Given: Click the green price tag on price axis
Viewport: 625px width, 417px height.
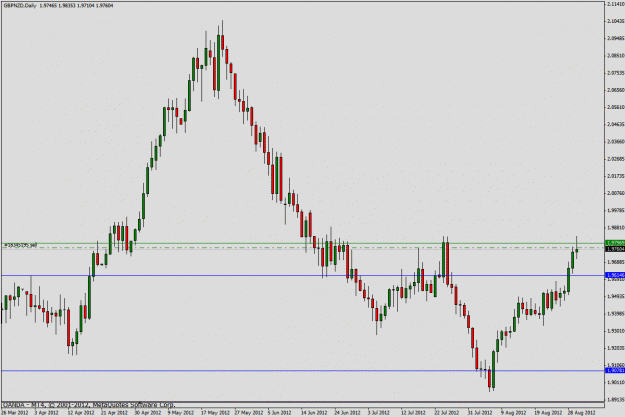Looking at the screenshot, I should (615, 243).
